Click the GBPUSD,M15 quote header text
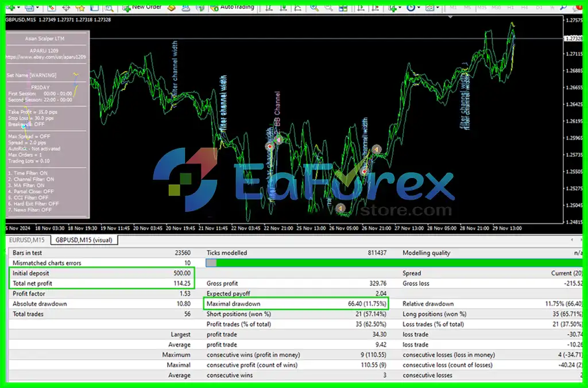The image size is (588, 388). [x=58, y=20]
